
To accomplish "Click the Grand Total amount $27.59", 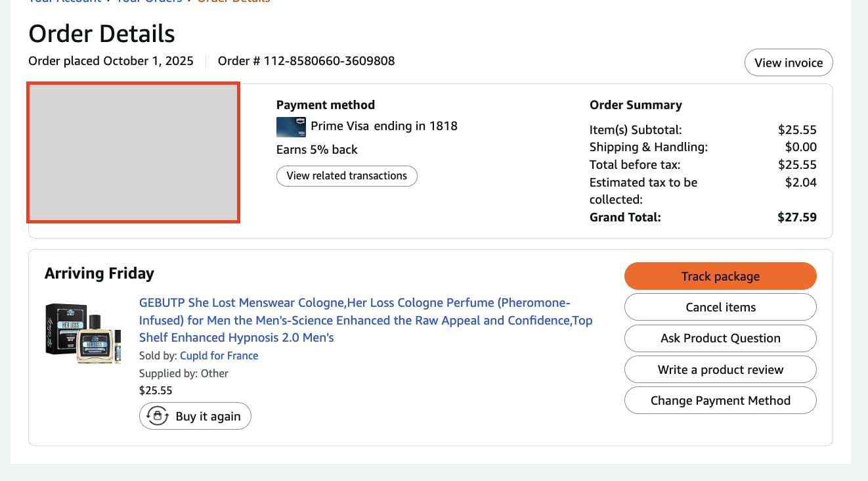I will [x=797, y=217].
